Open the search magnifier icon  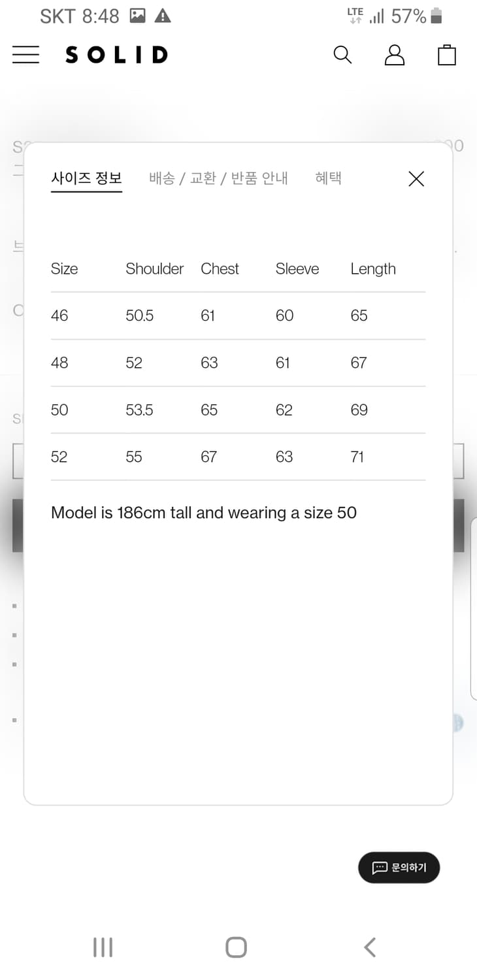click(342, 55)
